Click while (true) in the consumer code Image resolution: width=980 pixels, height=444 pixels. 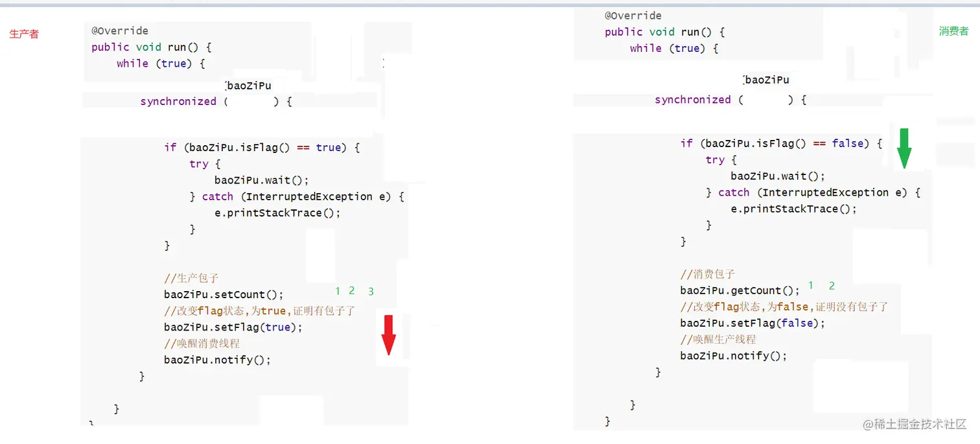pyautogui.click(x=674, y=48)
